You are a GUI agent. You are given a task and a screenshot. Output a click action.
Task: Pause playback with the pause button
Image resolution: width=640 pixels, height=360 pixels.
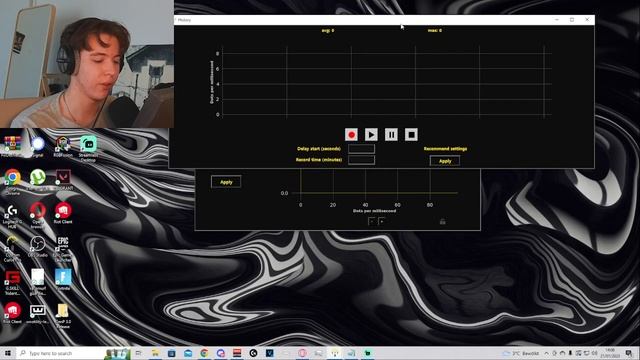click(391, 134)
